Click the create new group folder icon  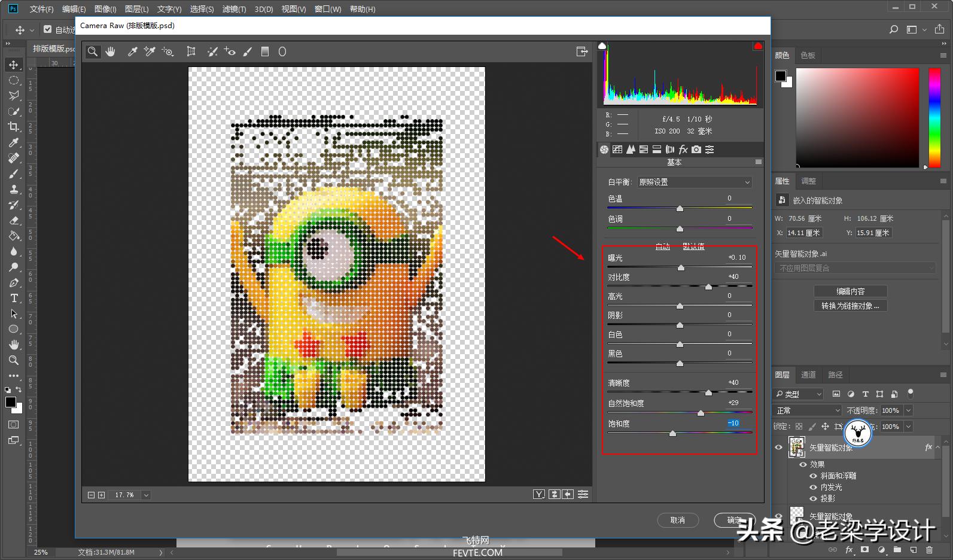tap(897, 550)
